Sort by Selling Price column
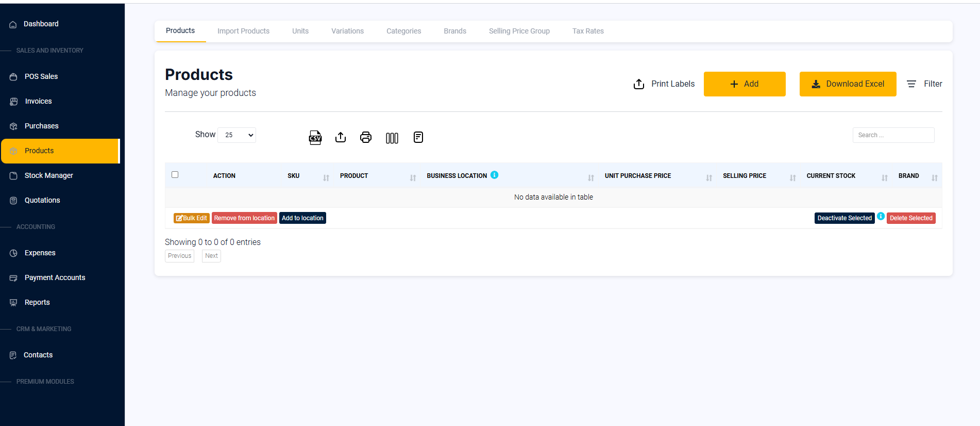This screenshot has width=980, height=426. pos(792,177)
